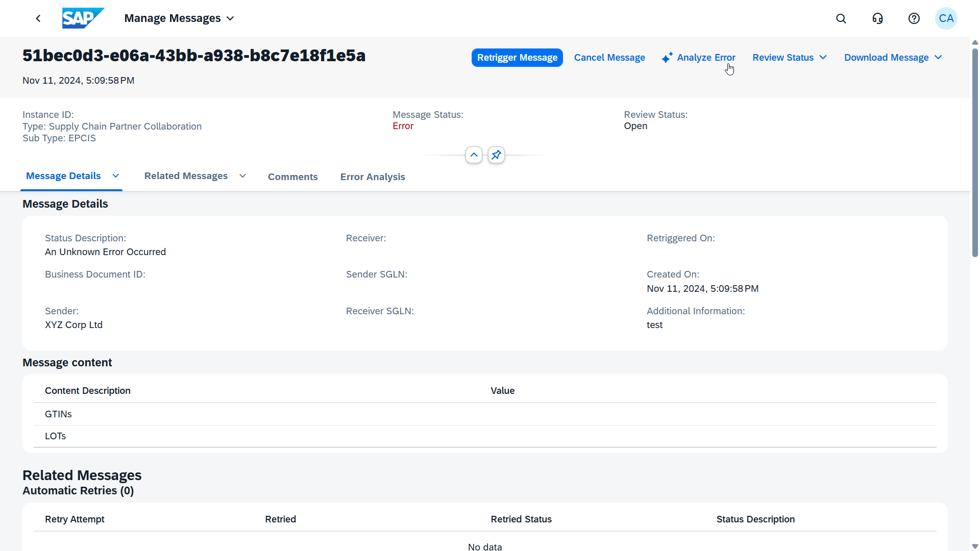Click the back navigation arrow

click(38, 18)
